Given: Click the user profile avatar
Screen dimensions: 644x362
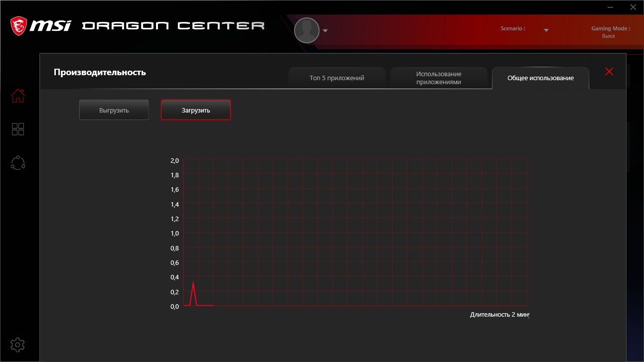Looking at the screenshot, I should click(307, 30).
